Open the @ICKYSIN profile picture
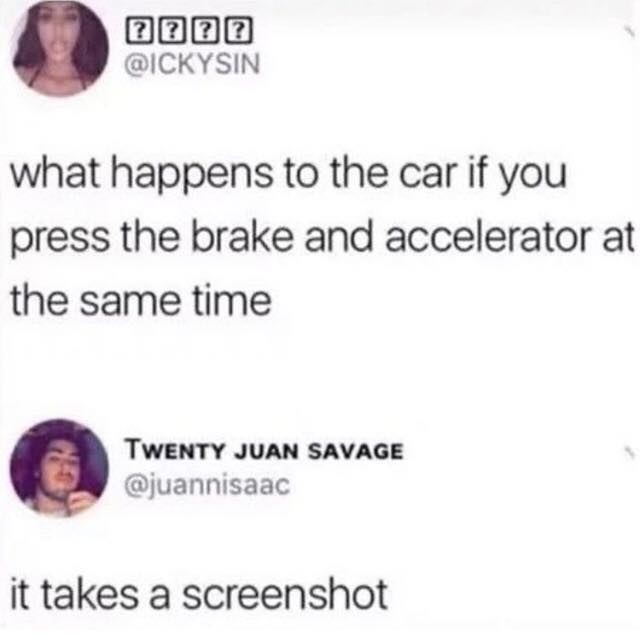640x640 pixels. pyautogui.click(x=60, y=48)
